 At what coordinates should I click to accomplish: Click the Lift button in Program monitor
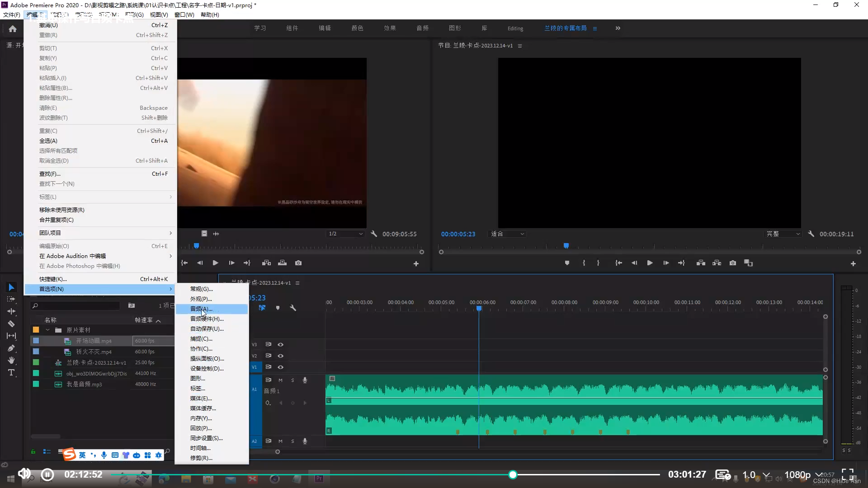701,263
